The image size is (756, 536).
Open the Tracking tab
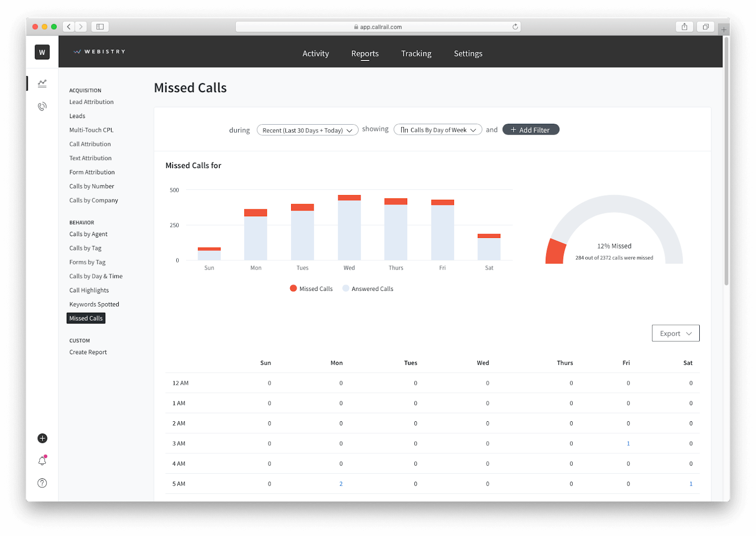click(x=416, y=53)
